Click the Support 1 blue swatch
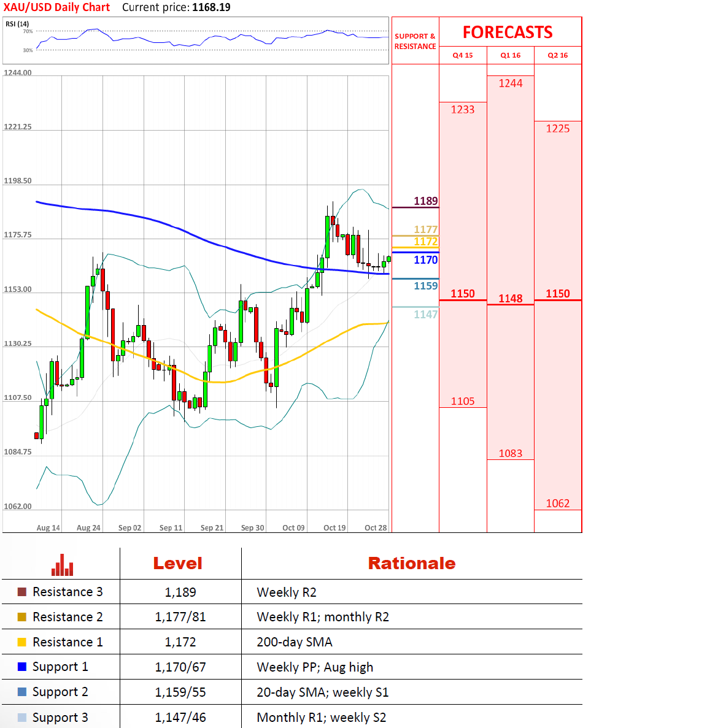The height and width of the screenshot is (728, 707). [x=22, y=667]
